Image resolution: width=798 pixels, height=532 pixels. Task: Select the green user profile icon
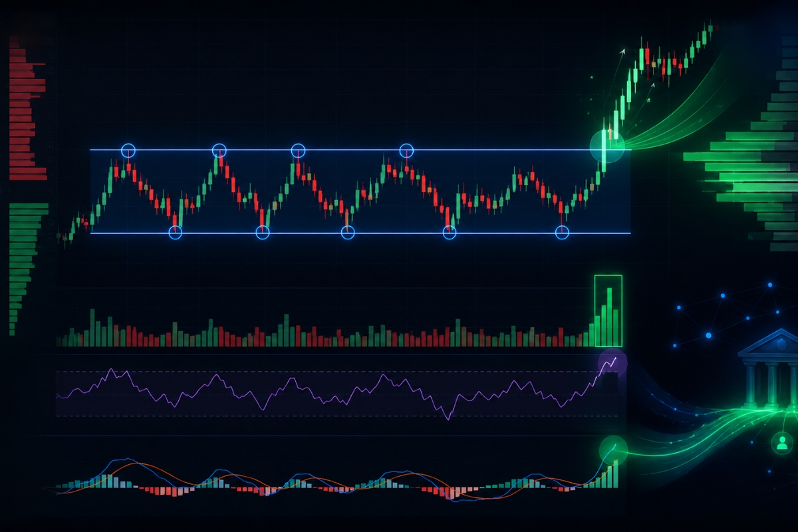(781, 442)
